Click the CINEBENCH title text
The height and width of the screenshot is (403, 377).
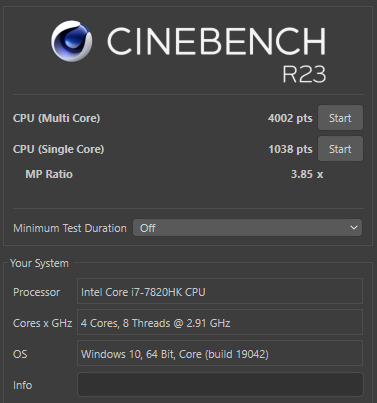(216, 41)
